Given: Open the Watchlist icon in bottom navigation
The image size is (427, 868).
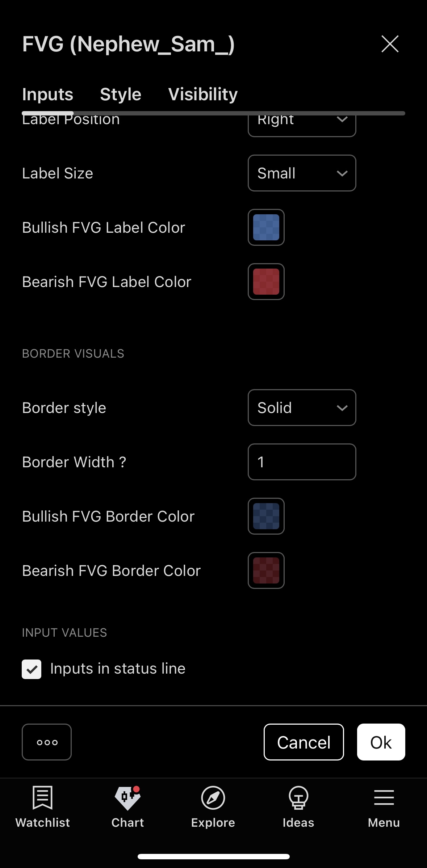Looking at the screenshot, I should point(42,797).
